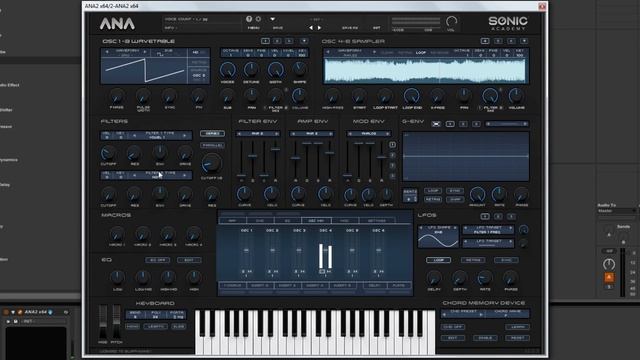Open the Mod Env curve type selector
640x360 pixels.
(369, 133)
